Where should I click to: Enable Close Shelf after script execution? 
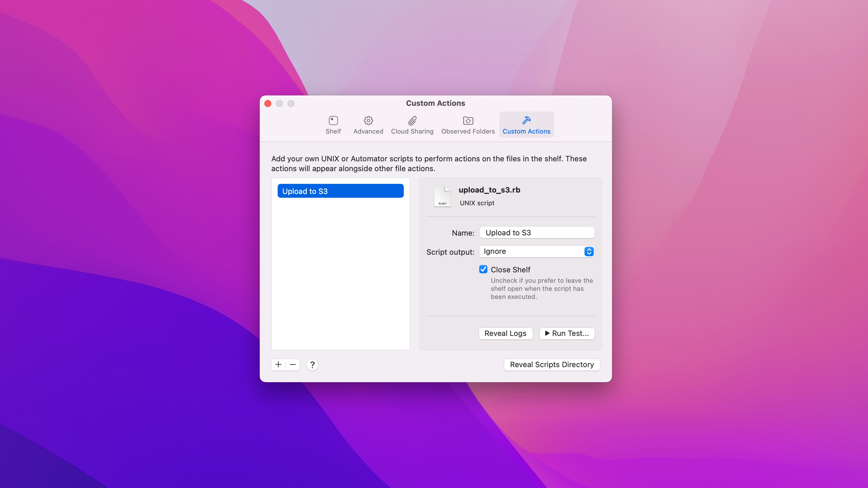coord(483,269)
